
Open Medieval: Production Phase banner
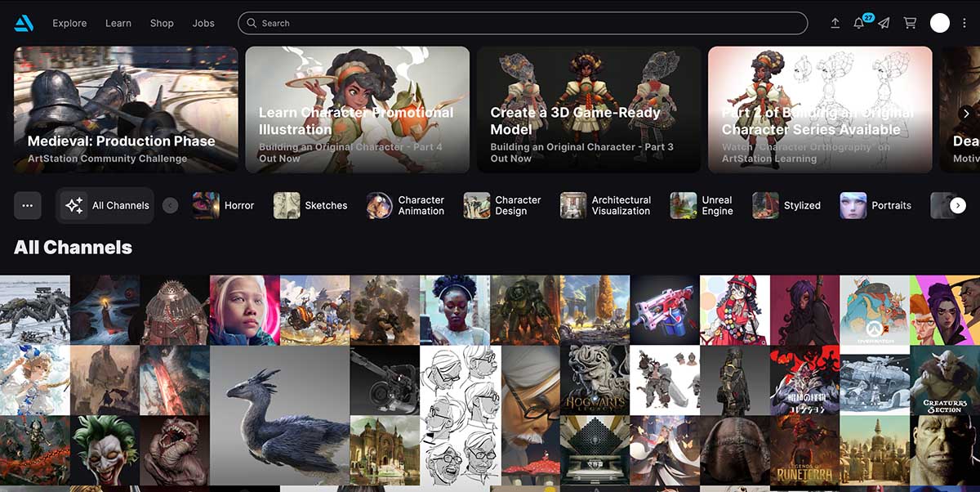[x=126, y=110]
